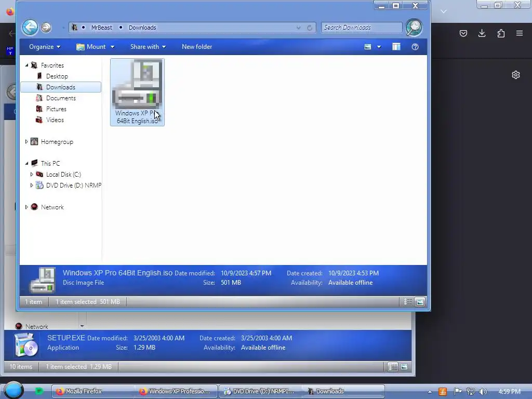Viewport: 532px width, 399px height.
Task: Expand Local Disk (C:)
Action: [x=32, y=174]
